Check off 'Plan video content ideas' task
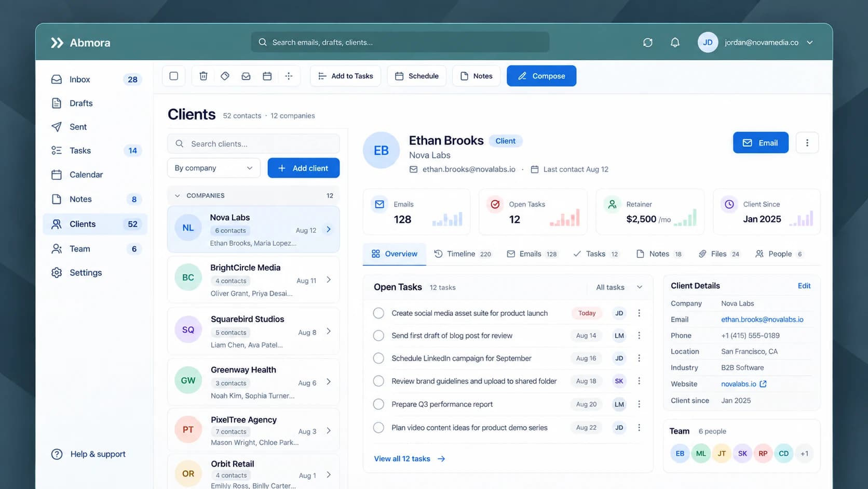 [378, 428]
